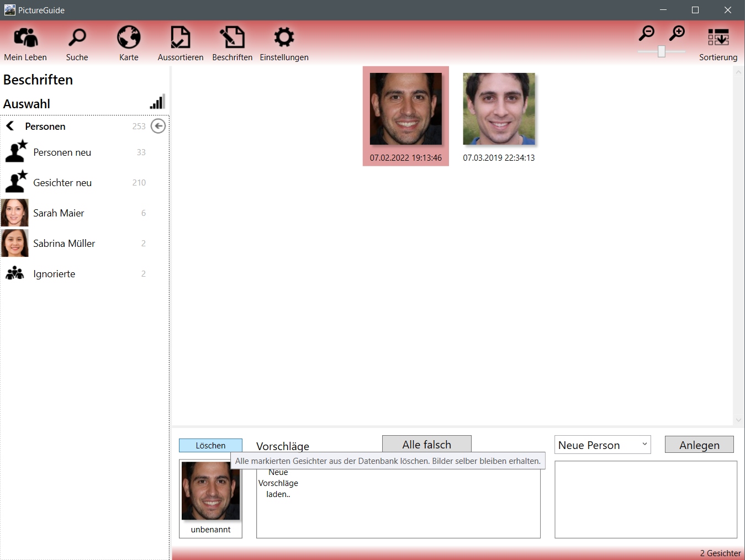Click the Vorschläge label
This screenshot has width=745, height=560.
pos(283,446)
